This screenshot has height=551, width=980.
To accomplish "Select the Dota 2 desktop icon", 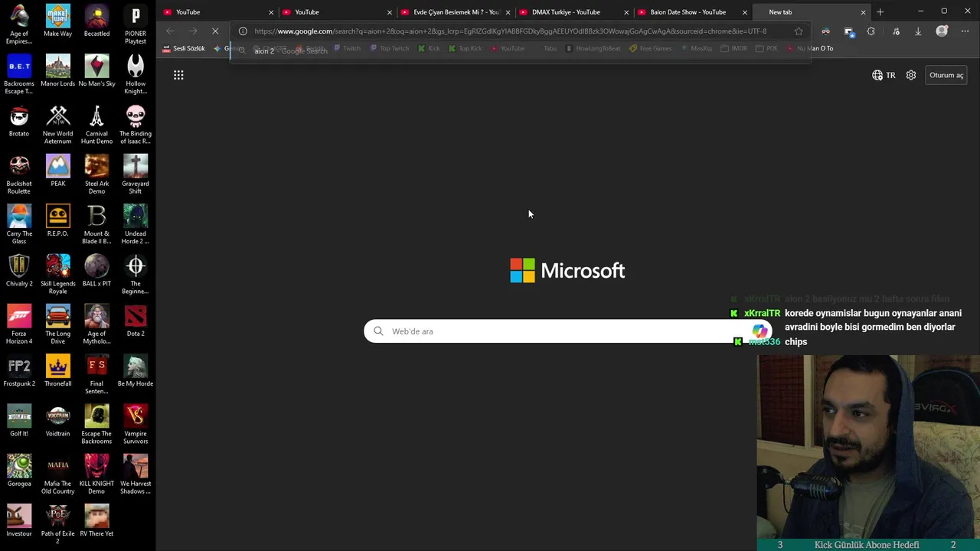I will [136, 320].
